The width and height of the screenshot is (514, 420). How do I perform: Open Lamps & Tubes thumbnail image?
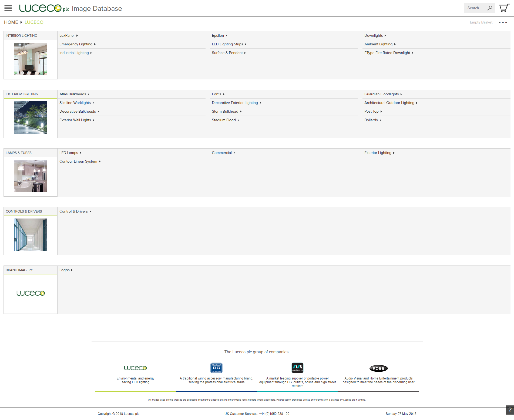tap(31, 176)
